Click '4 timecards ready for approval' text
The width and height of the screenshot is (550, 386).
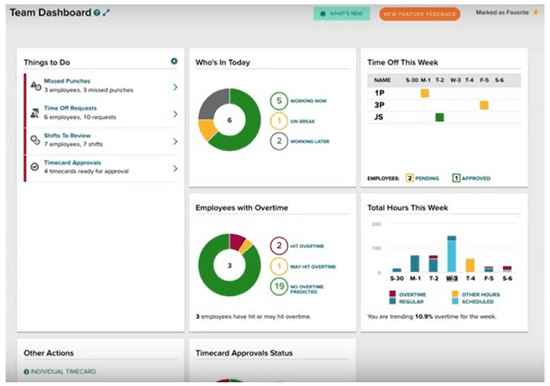(x=86, y=171)
